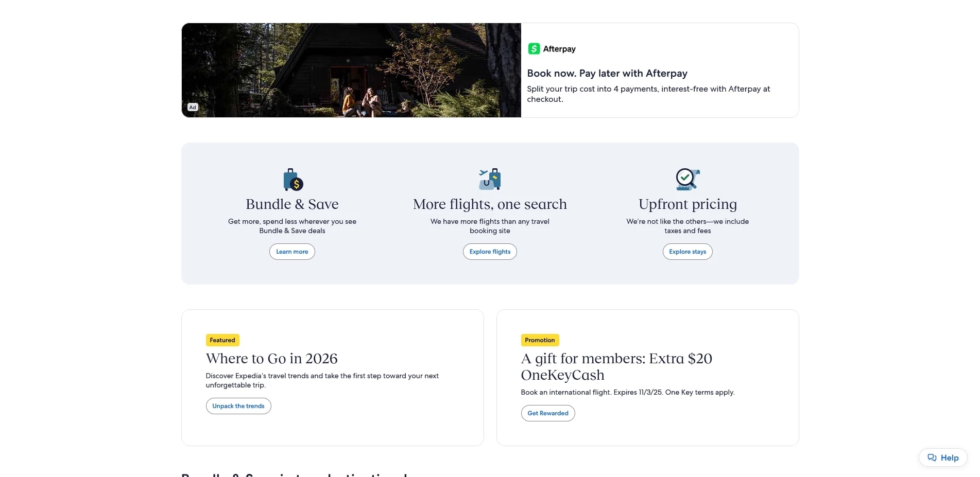Open the Where to Go in 2026 heading
Screen dimensions: 980x477
[271, 359]
